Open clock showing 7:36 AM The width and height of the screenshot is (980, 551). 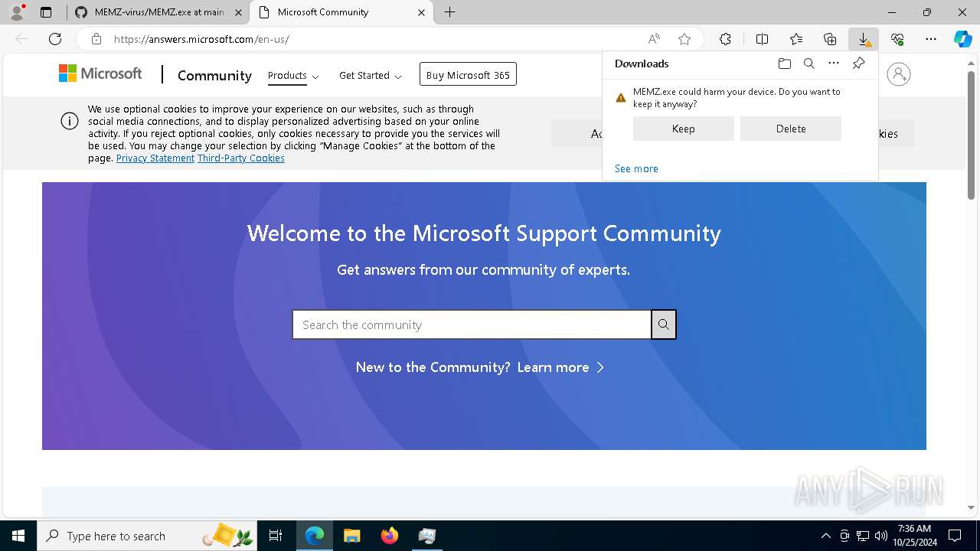click(x=914, y=536)
